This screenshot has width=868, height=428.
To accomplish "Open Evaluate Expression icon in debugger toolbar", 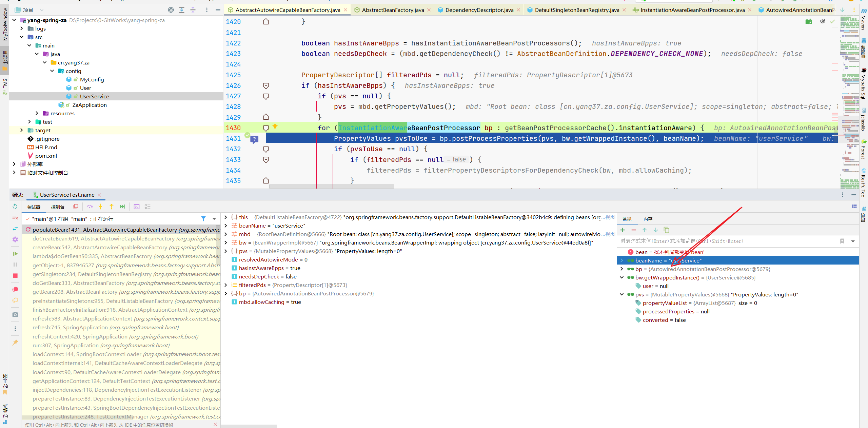I will click(x=137, y=207).
